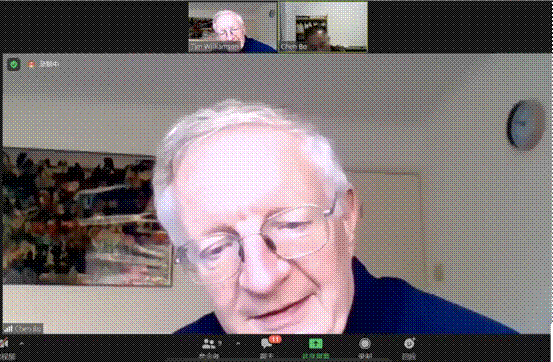
Task: Click the participants count number
Action: pos(220,343)
